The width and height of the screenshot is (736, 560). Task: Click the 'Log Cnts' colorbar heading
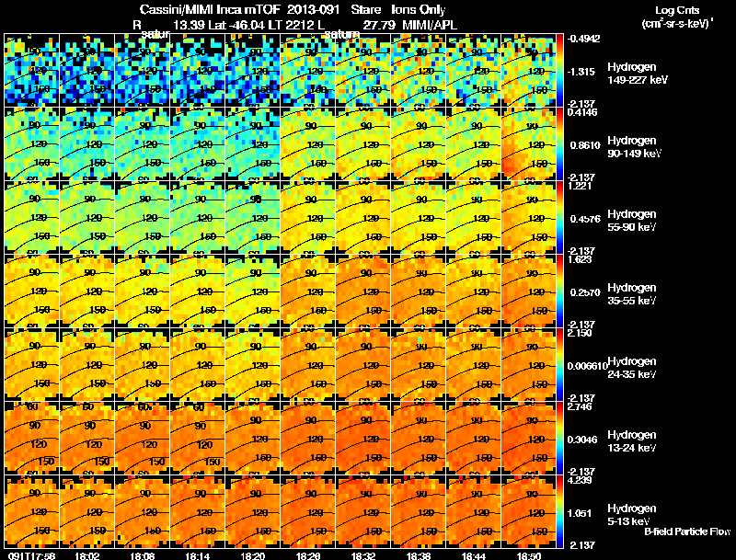(677, 10)
